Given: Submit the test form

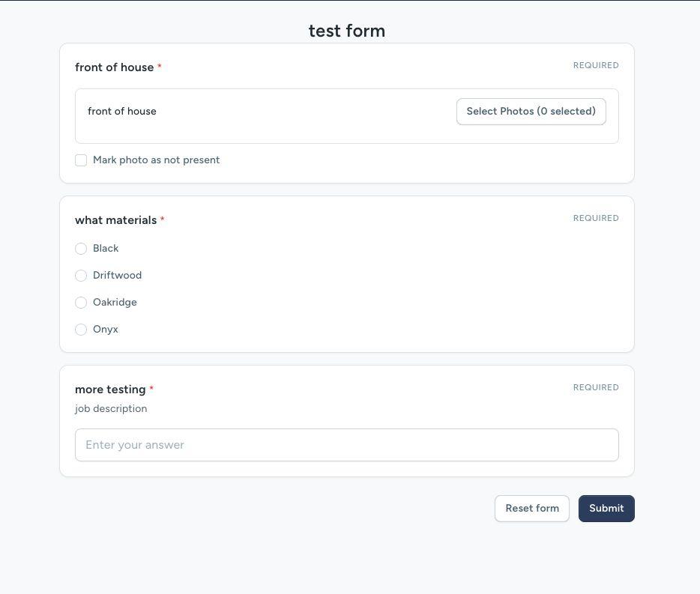Looking at the screenshot, I should coord(606,509).
